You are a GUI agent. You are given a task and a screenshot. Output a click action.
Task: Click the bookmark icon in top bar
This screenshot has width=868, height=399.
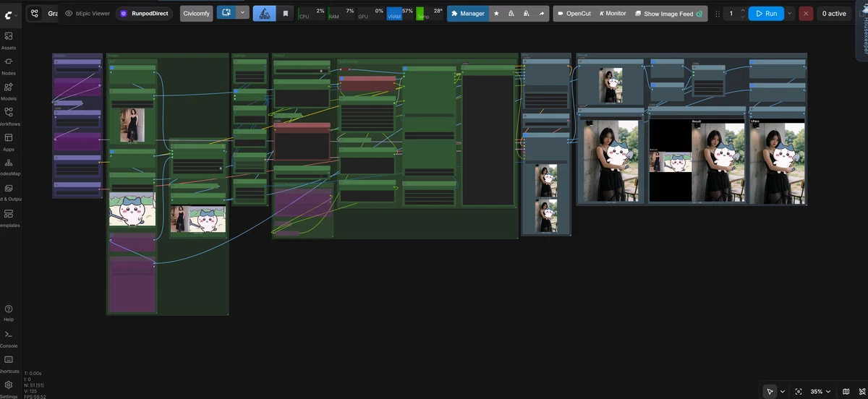pos(285,14)
